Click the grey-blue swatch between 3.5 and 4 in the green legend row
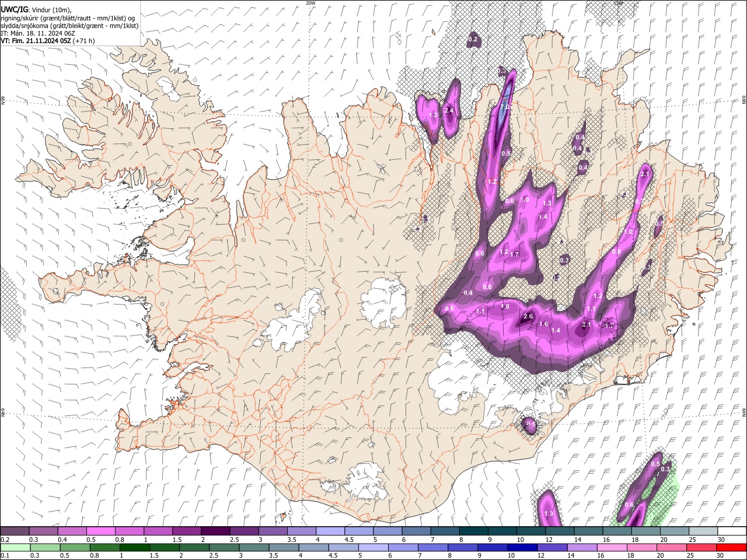747x560 pixels. pos(284,547)
